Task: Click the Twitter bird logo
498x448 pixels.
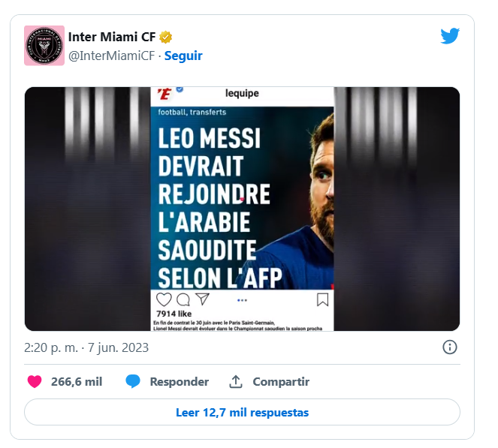Action: (x=450, y=36)
